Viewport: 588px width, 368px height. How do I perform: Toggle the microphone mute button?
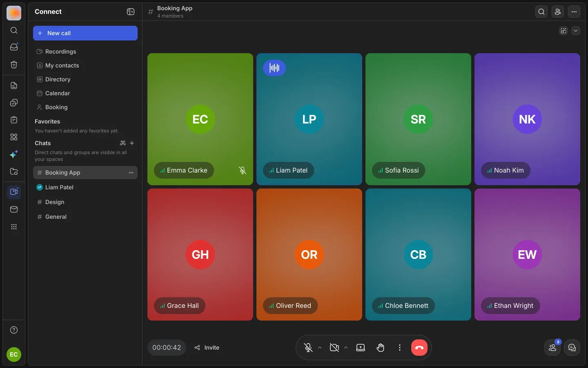tap(308, 348)
